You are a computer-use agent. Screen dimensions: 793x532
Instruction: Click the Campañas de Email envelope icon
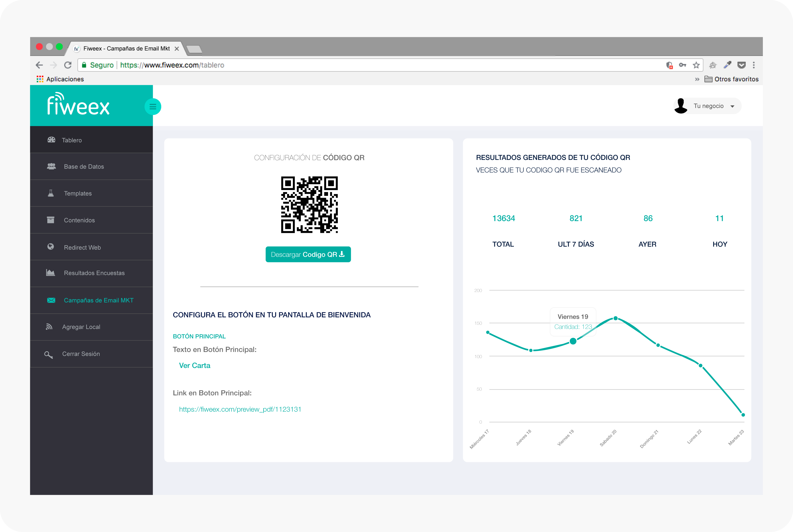[x=51, y=300]
